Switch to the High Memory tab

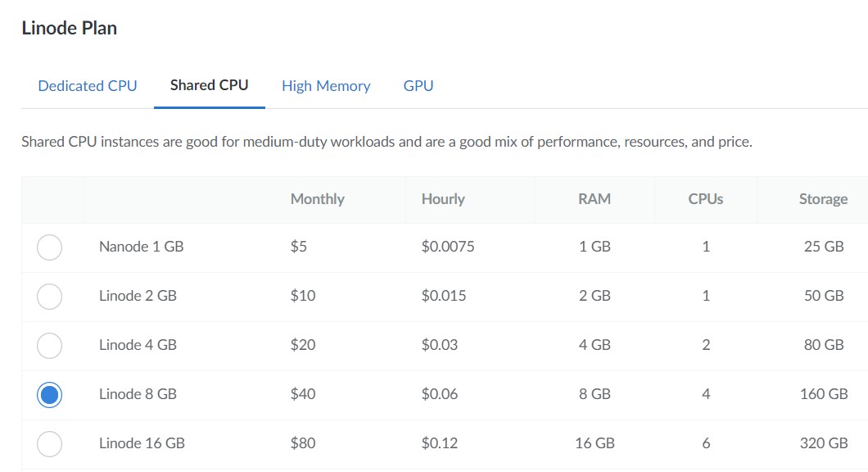click(x=326, y=86)
